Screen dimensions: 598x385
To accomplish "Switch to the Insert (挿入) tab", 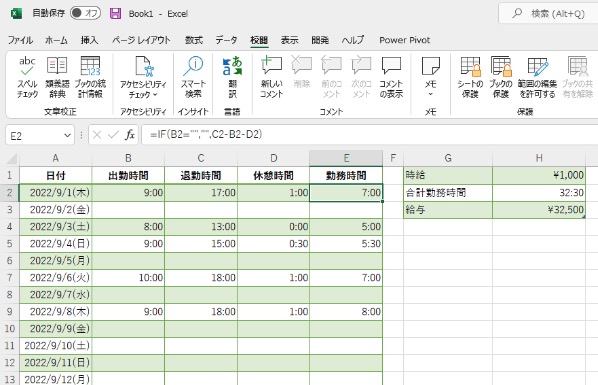I will click(x=89, y=40).
